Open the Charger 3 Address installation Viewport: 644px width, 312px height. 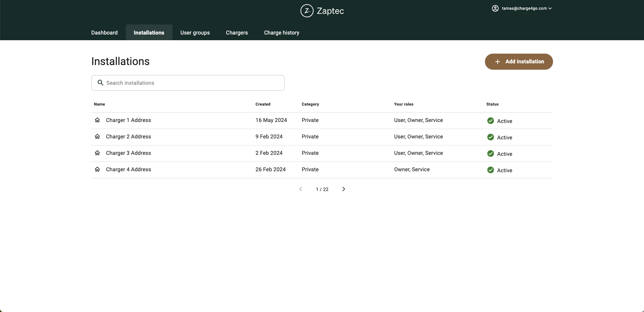point(129,153)
